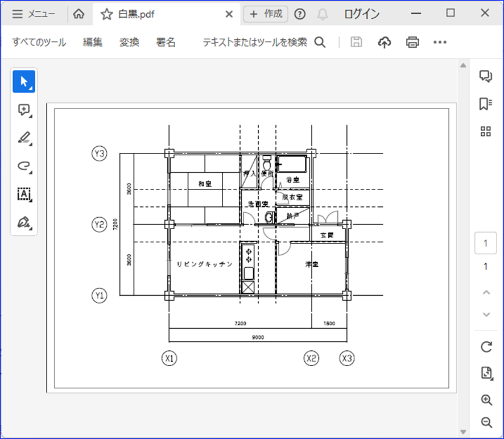Rotate the page clockwise
504x439 pixels.
(486, 346)
